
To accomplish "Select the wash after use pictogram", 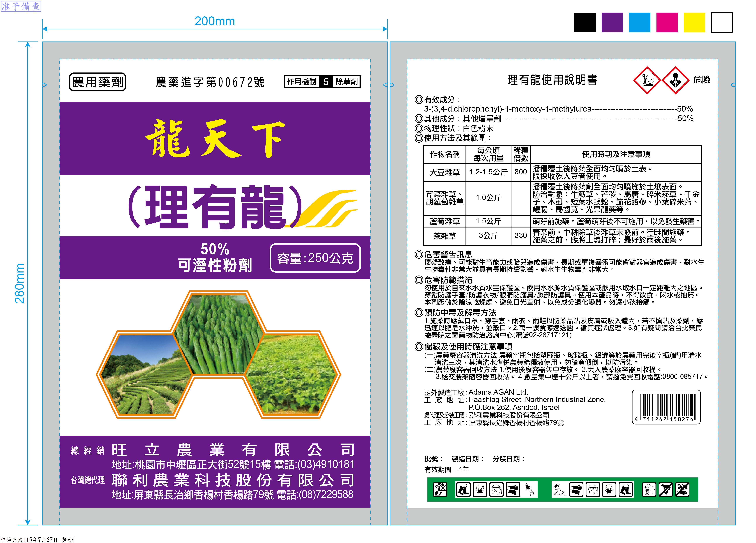I will 649,489.
